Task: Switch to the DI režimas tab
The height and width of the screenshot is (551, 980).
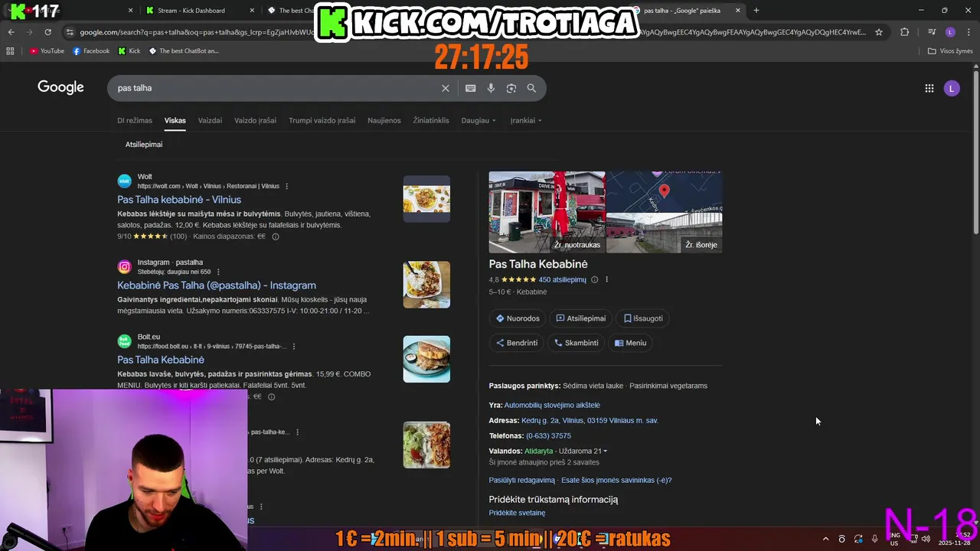Action: (x=135, y=120)
